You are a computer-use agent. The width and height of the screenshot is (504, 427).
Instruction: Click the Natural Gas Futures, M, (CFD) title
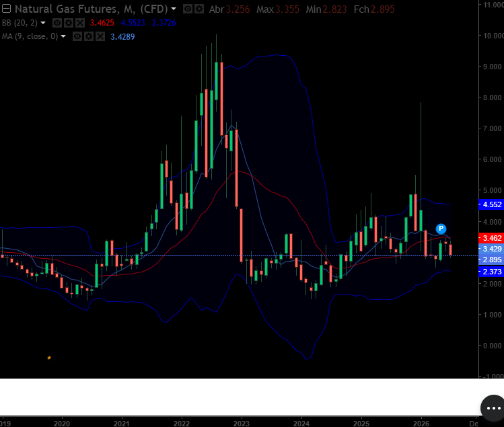92,9
